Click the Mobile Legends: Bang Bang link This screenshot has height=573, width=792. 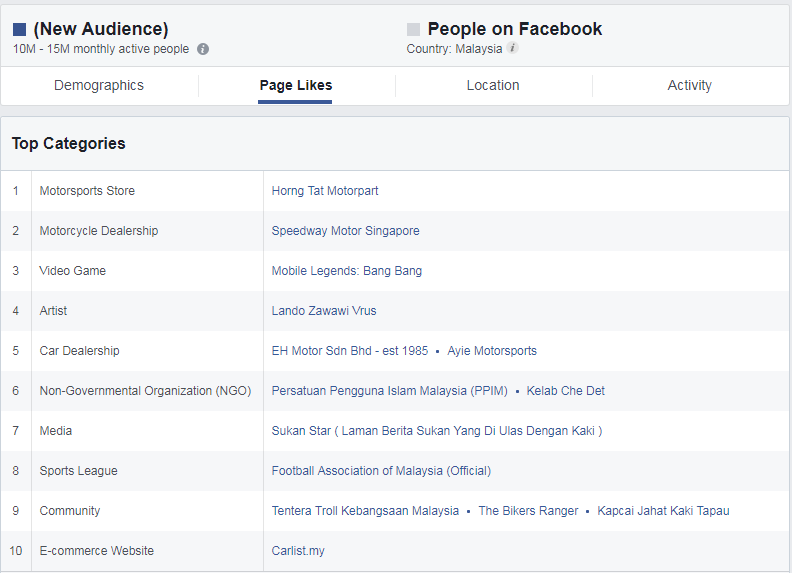tap(346, 271)
